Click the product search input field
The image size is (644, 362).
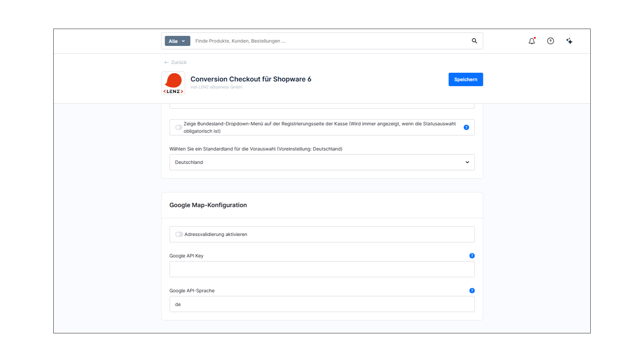pyautogui.click(x=302, y=41)
